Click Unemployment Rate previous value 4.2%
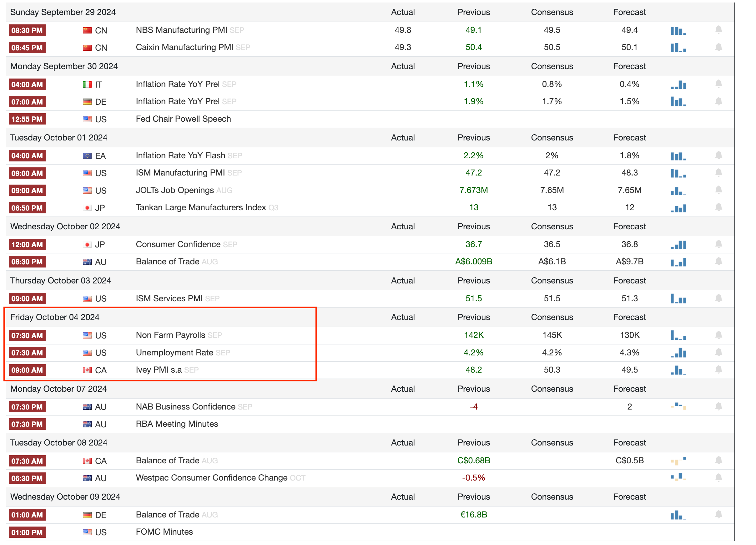 473,353
